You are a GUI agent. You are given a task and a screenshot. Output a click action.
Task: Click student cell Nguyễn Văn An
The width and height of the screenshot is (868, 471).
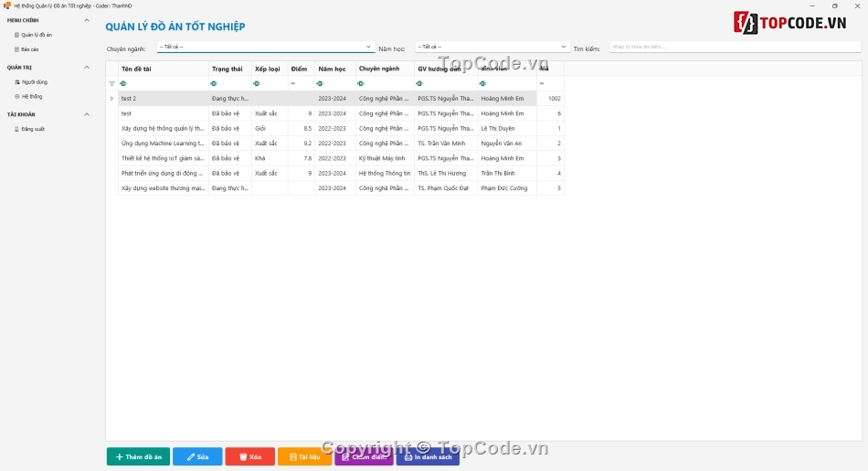pos(507,144)
